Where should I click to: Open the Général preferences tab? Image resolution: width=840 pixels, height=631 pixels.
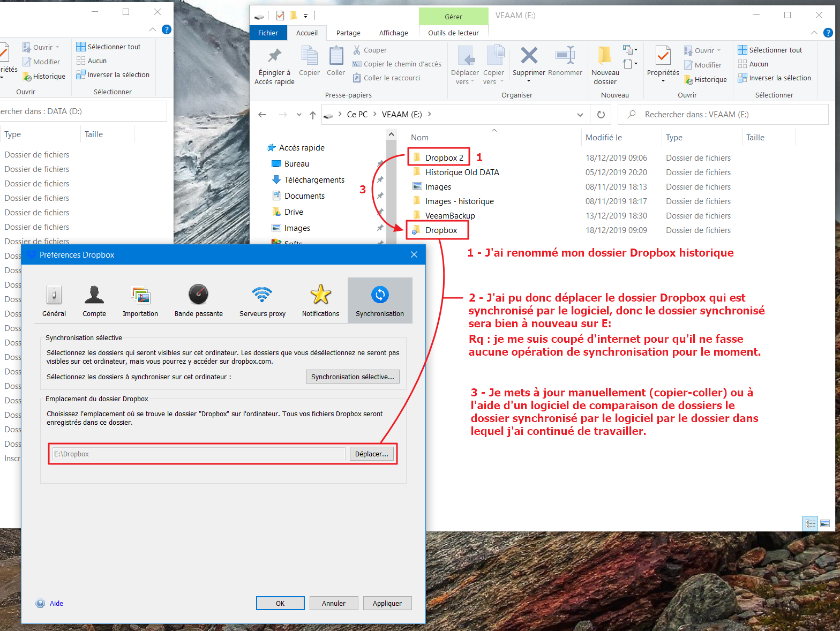tap(54, 301)
